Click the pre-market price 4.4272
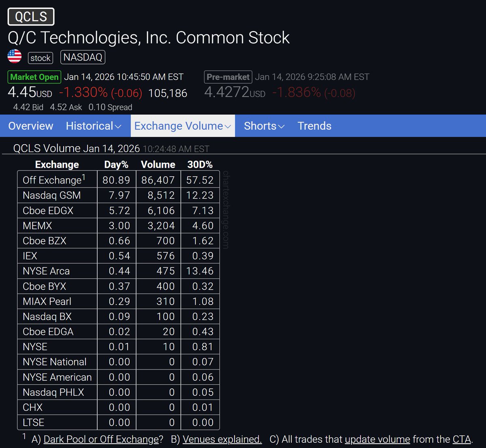Viewport: 486px width, 448px height. 235,92
